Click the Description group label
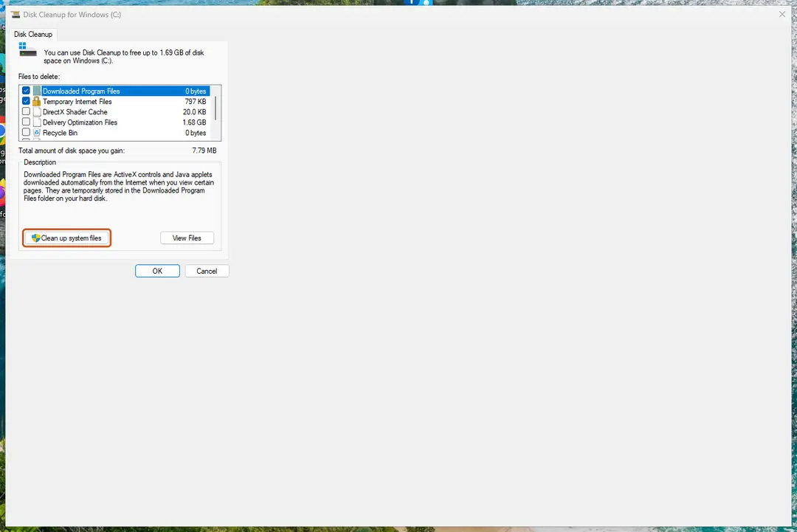The height and width of the screenshot is (532, 797). (x=40, y=162)
